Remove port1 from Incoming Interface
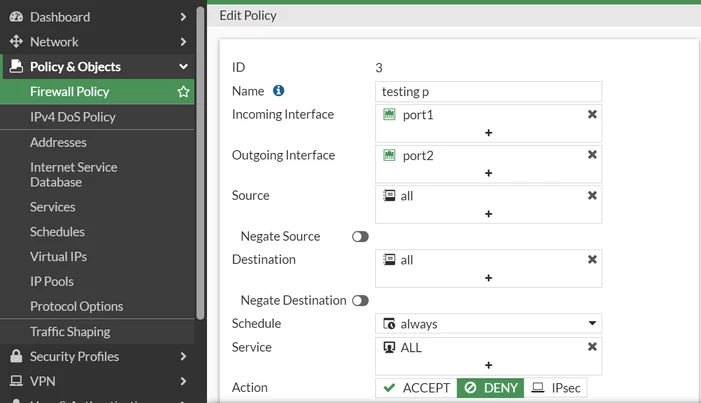701x403 pixels. (592, 115)
